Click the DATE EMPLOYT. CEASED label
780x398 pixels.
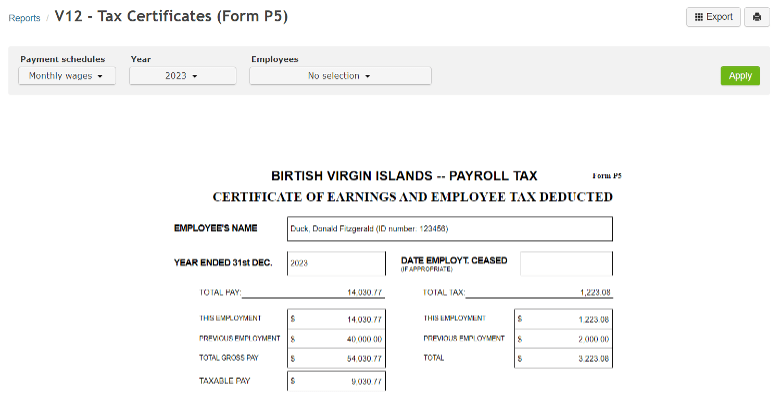454,260
